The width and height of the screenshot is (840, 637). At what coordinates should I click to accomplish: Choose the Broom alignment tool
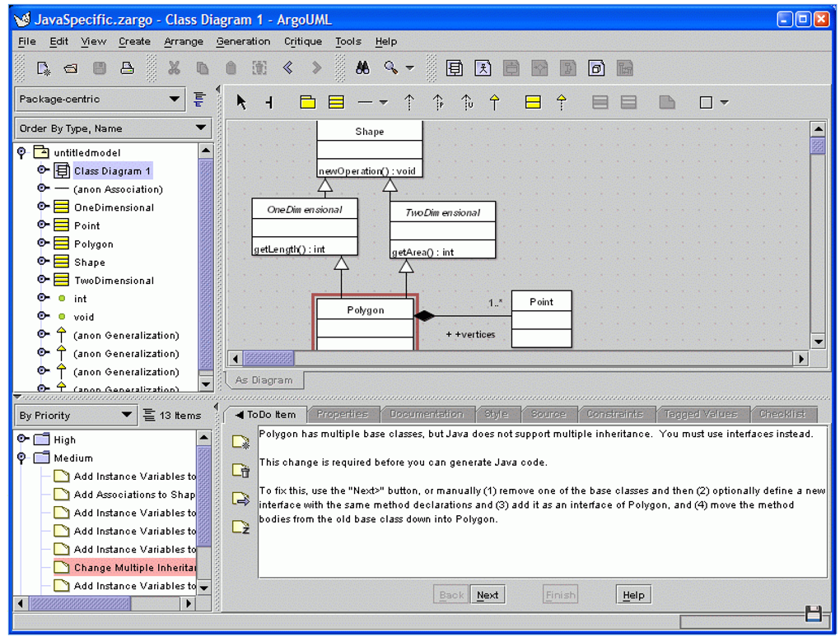(269, 102)
